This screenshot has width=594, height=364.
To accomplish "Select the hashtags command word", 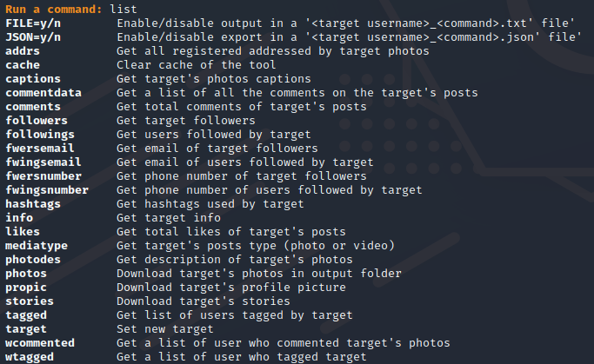I will 33,204.
